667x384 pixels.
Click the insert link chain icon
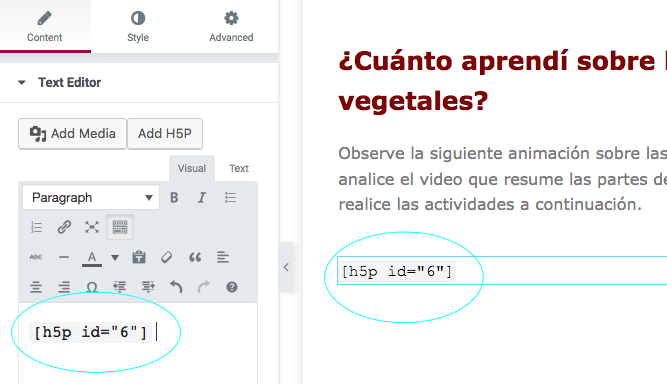point(64,227)
